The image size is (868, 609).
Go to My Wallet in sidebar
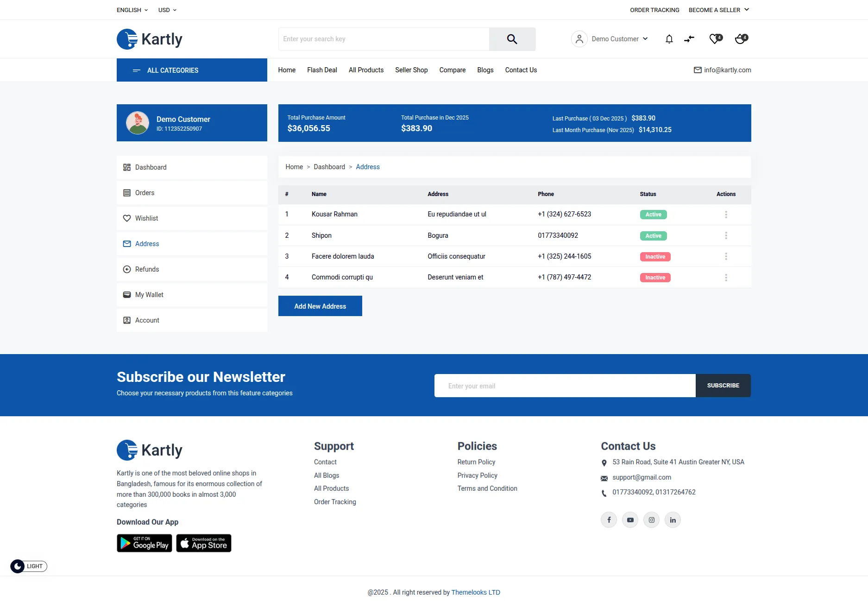149,295
